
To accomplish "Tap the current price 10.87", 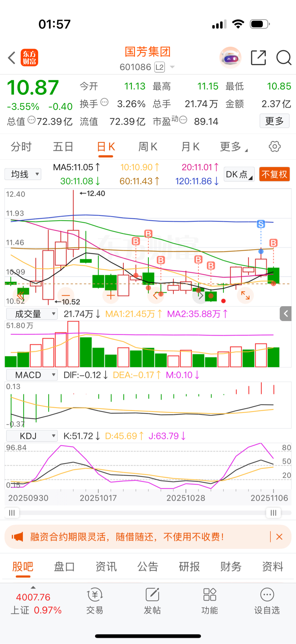I will point(33,88).
